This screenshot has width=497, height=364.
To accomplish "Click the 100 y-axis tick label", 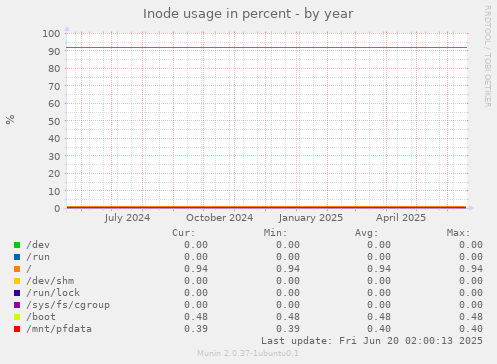I will click(x=51, y=34).
